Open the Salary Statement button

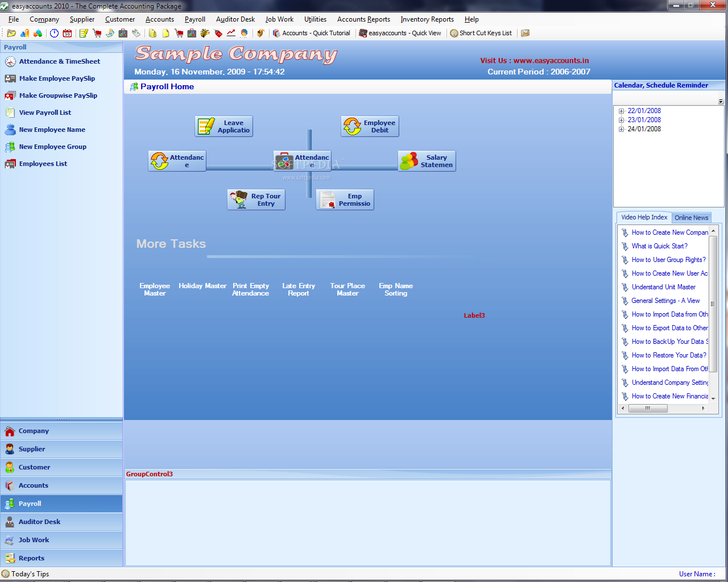point(427,161)
